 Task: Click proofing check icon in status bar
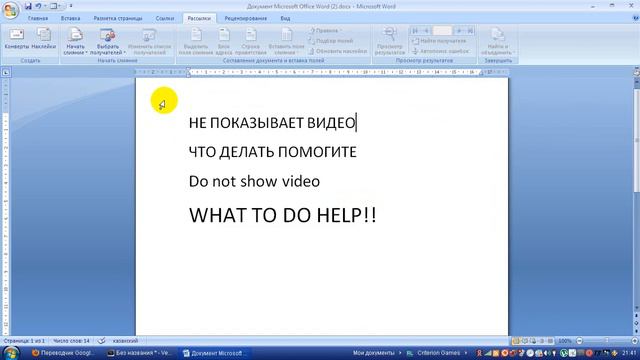coord(102,341)
